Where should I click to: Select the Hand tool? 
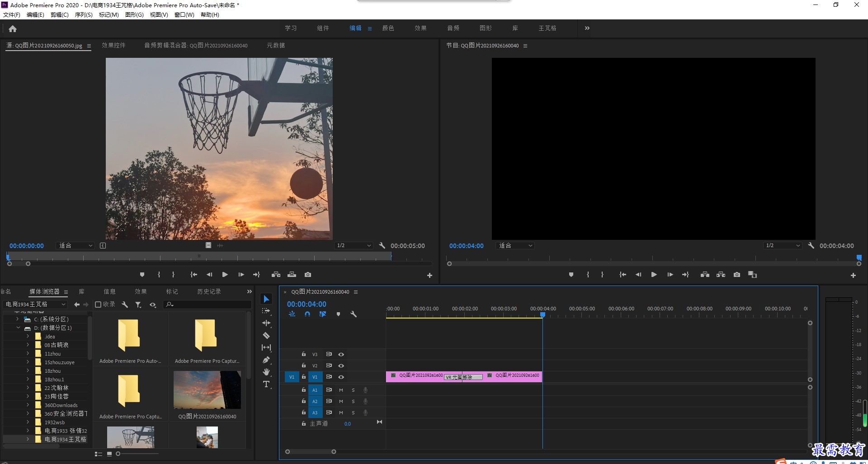[266, 372]
